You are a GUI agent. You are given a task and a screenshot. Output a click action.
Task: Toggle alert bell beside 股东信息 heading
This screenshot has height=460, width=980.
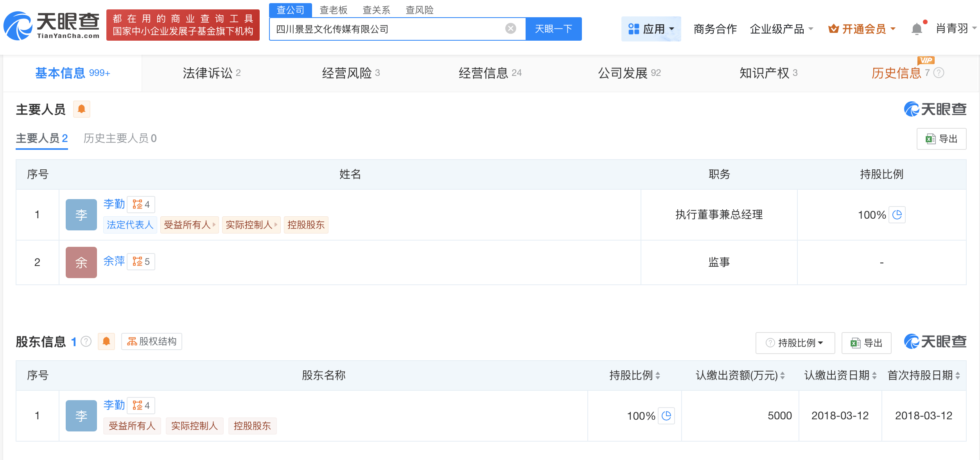(x=106, y=341)
